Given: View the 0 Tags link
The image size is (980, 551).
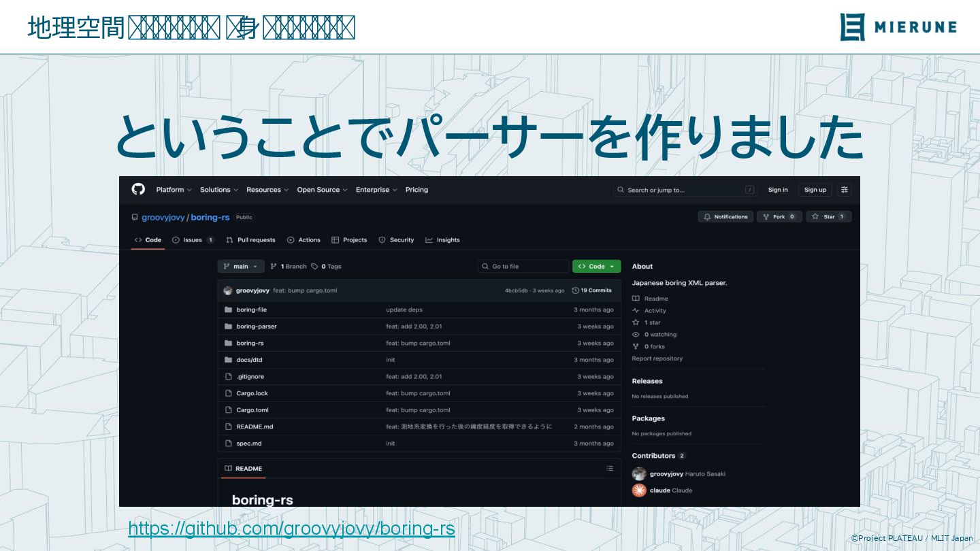Looking at the screenshot, I should click(x=326, y=267).
